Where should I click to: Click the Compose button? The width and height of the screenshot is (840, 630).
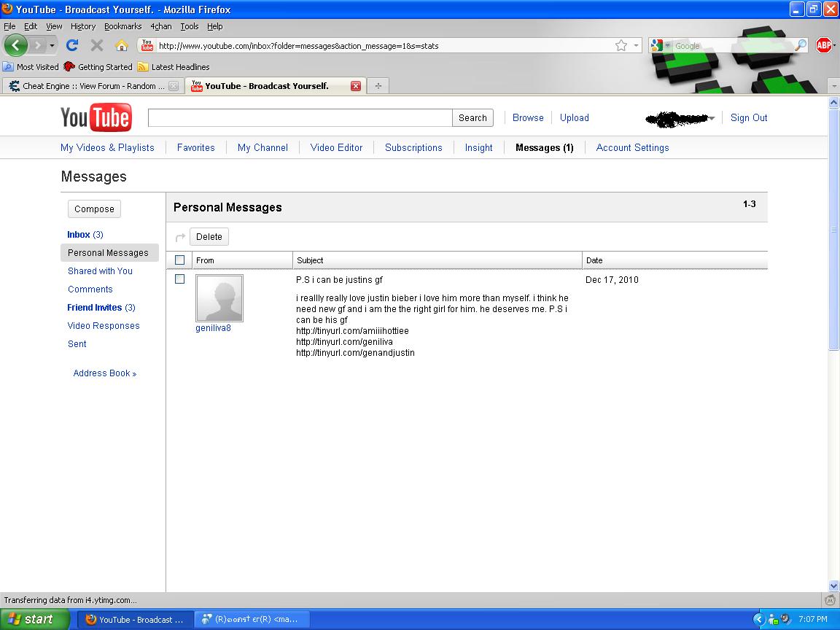(x=94, y=209)
